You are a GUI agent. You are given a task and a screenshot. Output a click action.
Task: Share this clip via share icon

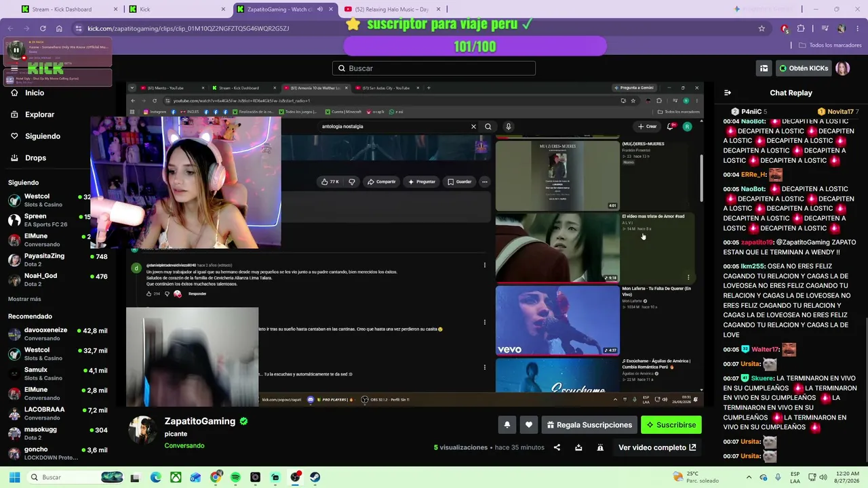pyautogui.click(x=557, y=447)
